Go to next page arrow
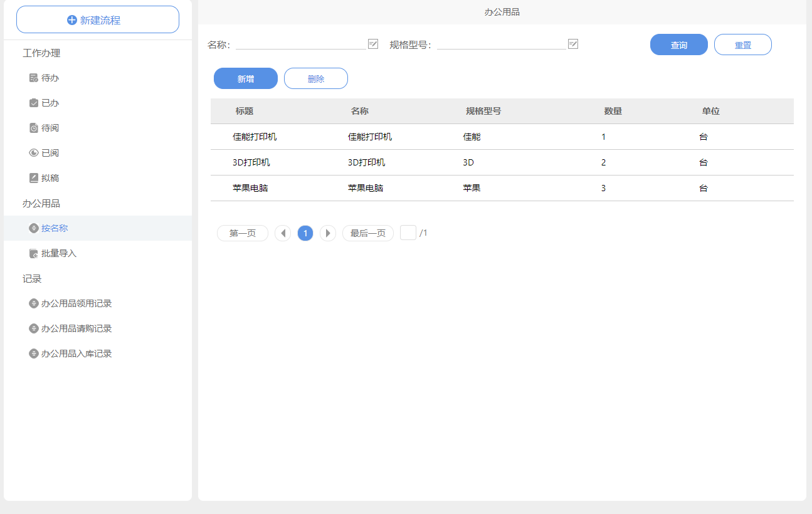 [328, 233]
